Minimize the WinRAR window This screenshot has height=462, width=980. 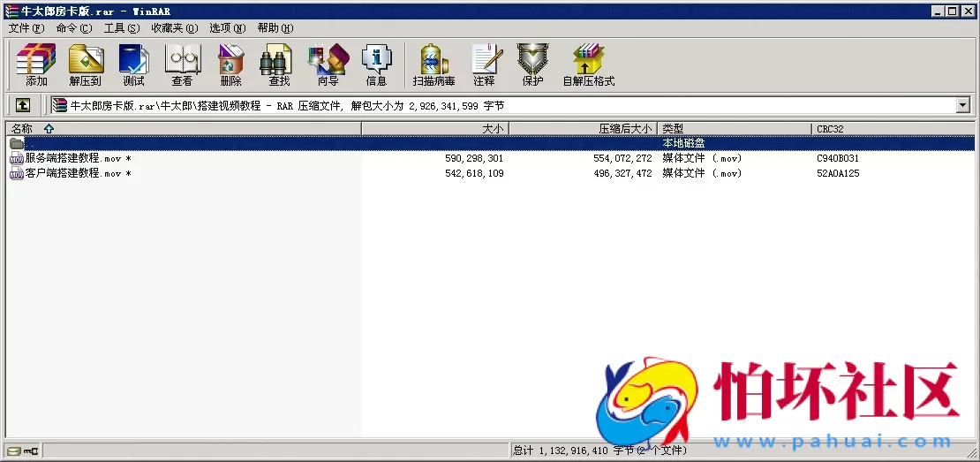click(939, 11)
